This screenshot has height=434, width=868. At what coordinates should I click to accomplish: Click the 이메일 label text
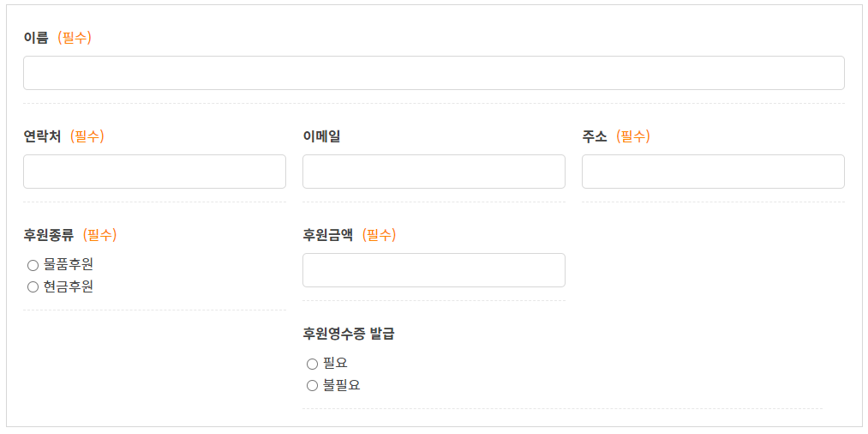click(x=321, y=136)
